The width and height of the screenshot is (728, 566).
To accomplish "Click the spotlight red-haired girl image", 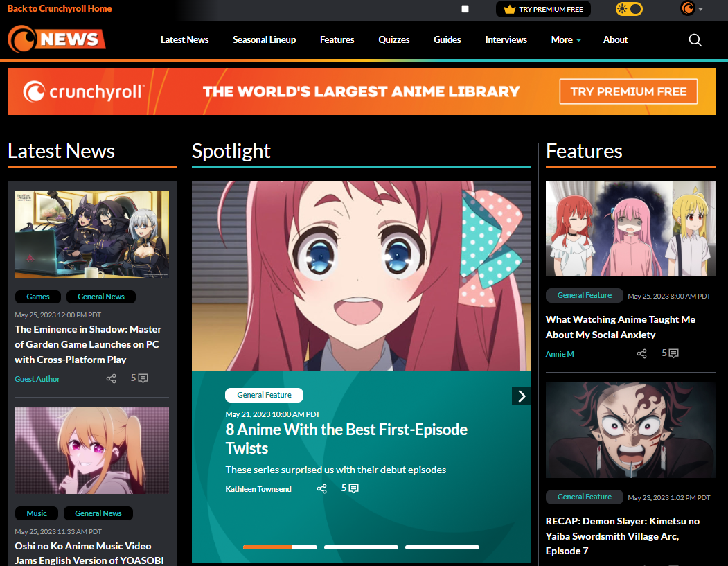I will 361,276.
